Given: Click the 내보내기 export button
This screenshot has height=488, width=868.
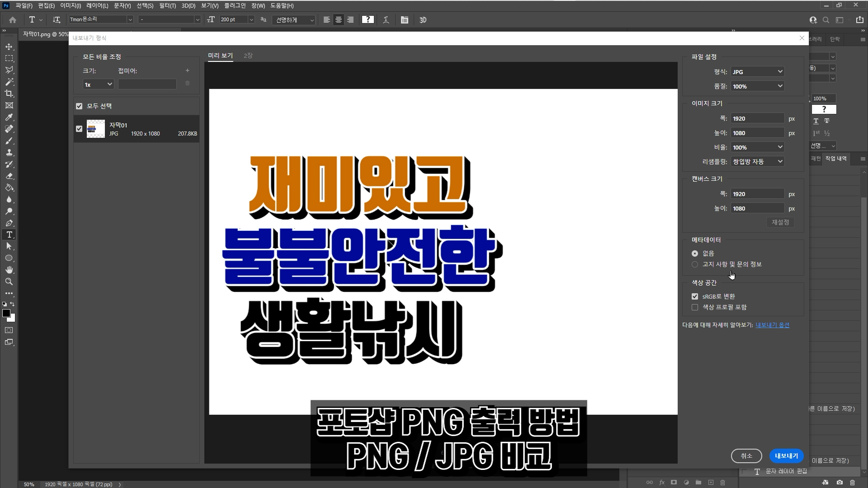Looking at the screenshot, I should [786, 456].
